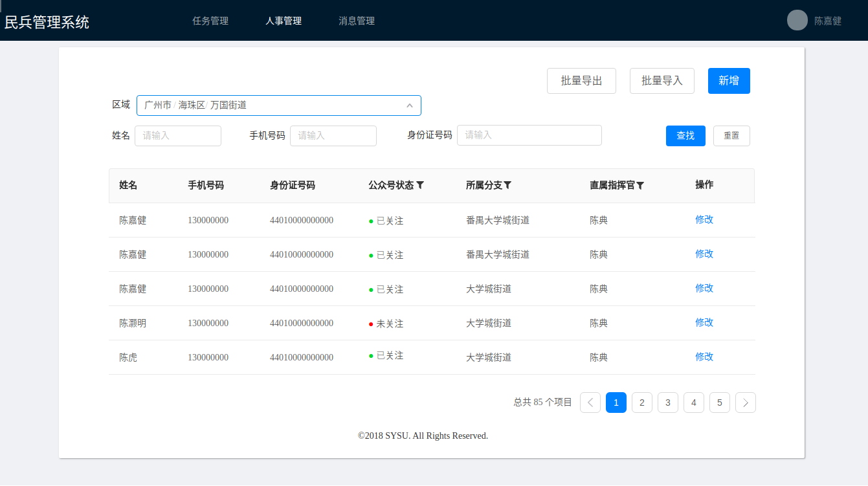Image resolution: width=868 pixels, height=486 pixels.
Task: Click the 身份证号码 column header
Action: [293, 185]
